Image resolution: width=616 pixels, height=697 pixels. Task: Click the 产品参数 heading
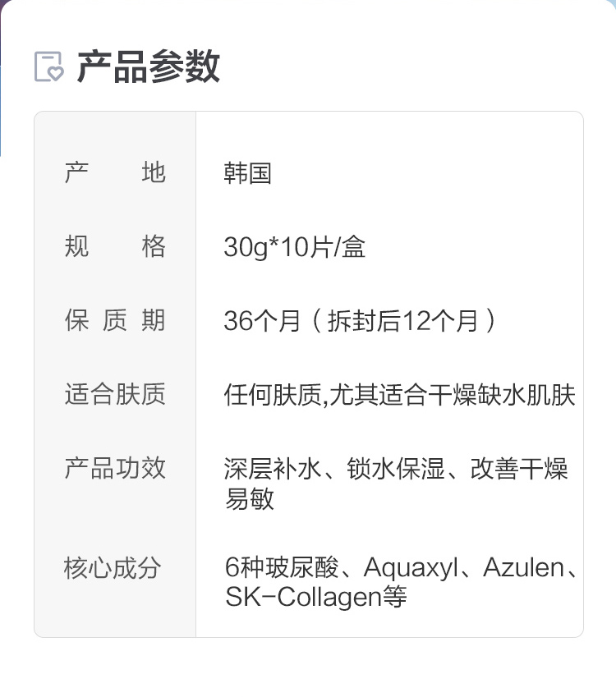pyautogui.click(x=149, y=66)
